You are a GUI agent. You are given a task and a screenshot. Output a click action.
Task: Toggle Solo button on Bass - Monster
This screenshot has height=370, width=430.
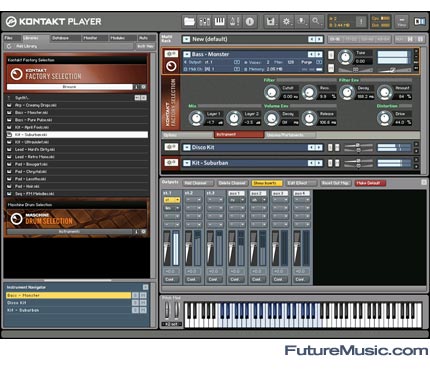pyautogui.click(x=331, y=55)
